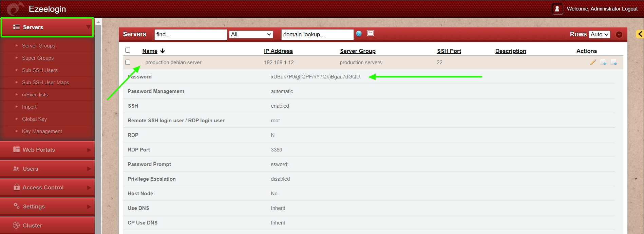Click the window icon beside domain lookup
Screen dimensions: 644x234
point(371,33)
